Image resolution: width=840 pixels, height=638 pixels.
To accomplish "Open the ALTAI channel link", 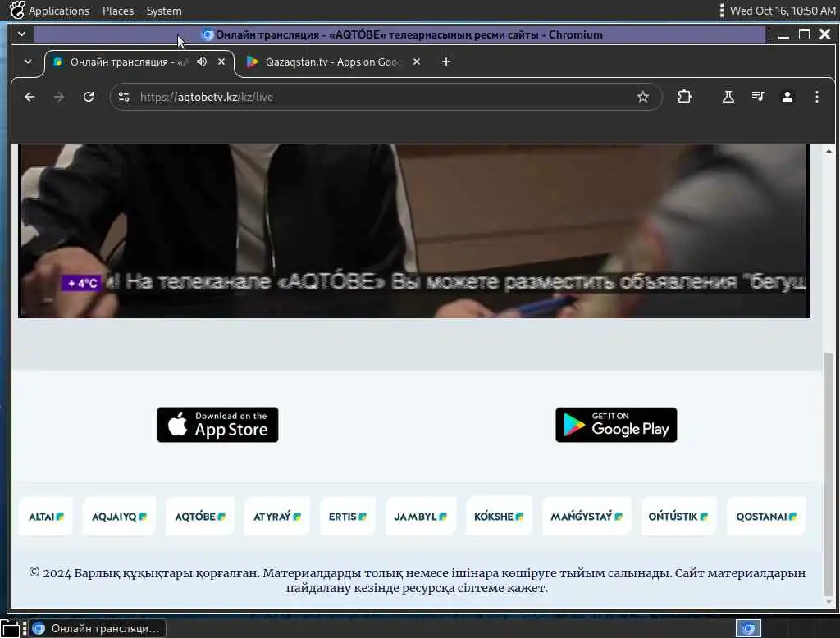I will (x=46, y=517).
